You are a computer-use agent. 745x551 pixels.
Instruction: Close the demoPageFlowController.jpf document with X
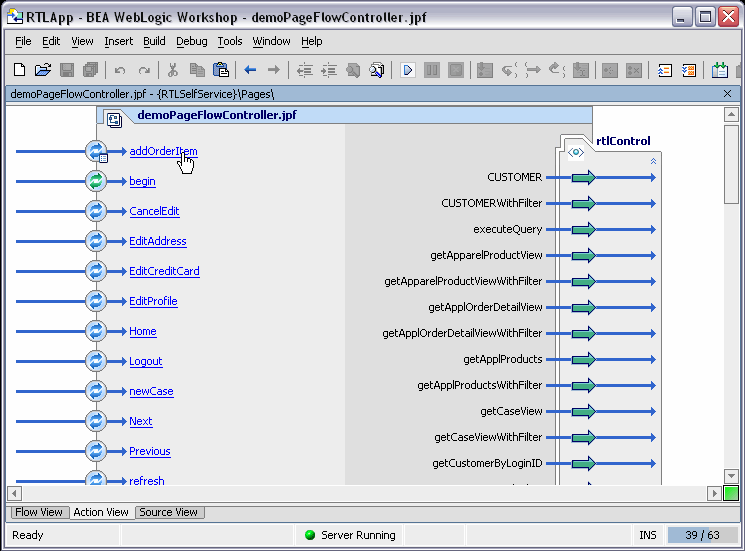pos(727,94)
